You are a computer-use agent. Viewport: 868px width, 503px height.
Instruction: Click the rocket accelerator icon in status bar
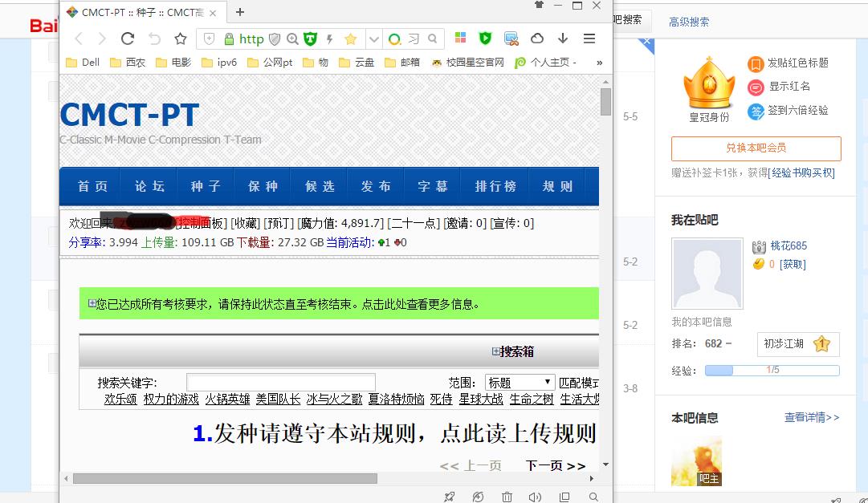pyautogui.click(x=449, y=497)
